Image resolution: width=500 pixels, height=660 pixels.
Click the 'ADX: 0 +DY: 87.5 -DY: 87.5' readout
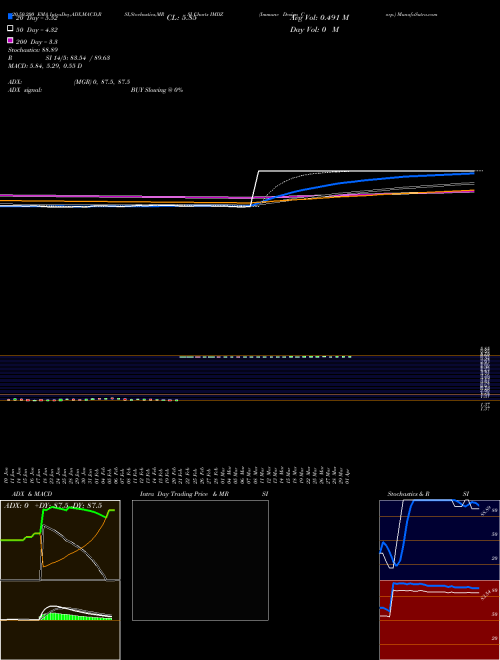(53, 506)
